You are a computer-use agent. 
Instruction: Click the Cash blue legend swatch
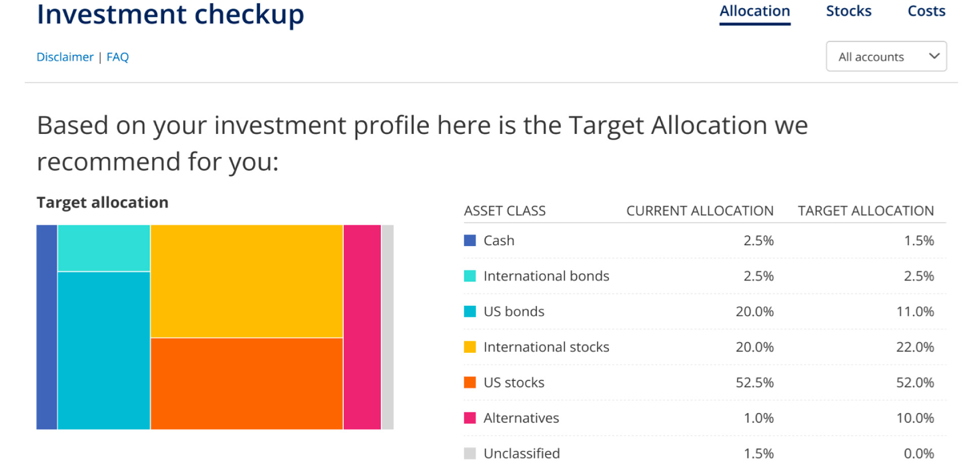tap(470, 241)
